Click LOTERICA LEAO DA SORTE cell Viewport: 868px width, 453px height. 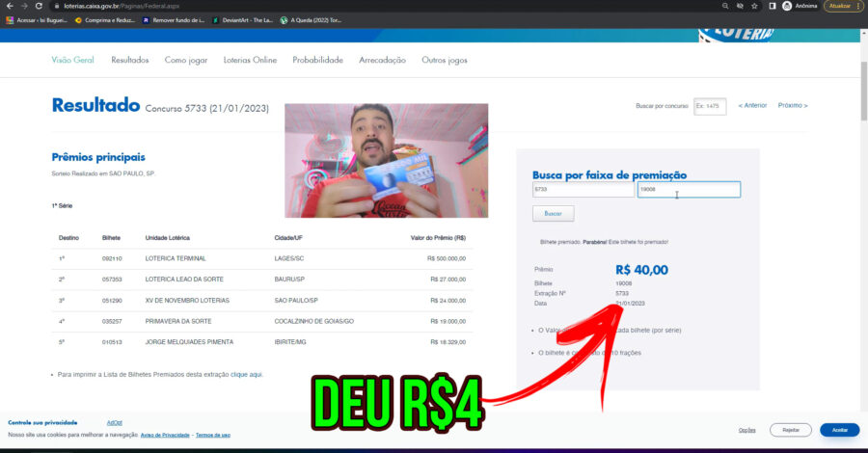pyautogui.click(x=184, y=280)
